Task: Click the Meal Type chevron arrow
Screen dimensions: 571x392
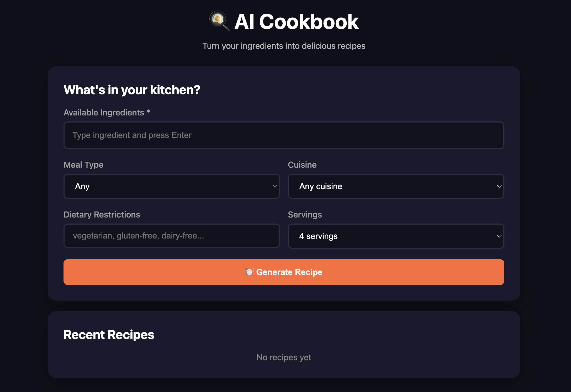Action: pyautogui.click(x=275, y=186)
